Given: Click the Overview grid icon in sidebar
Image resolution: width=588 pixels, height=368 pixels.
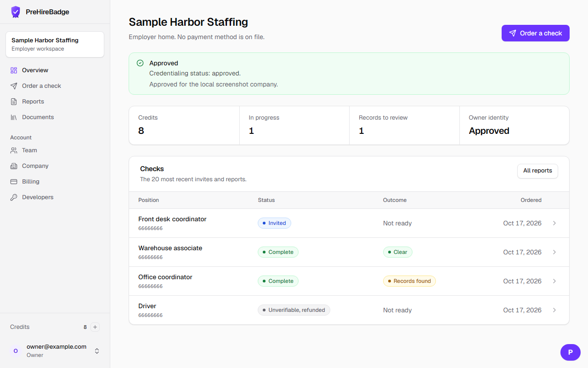Looking at the screenshot, I should (14, 70).
